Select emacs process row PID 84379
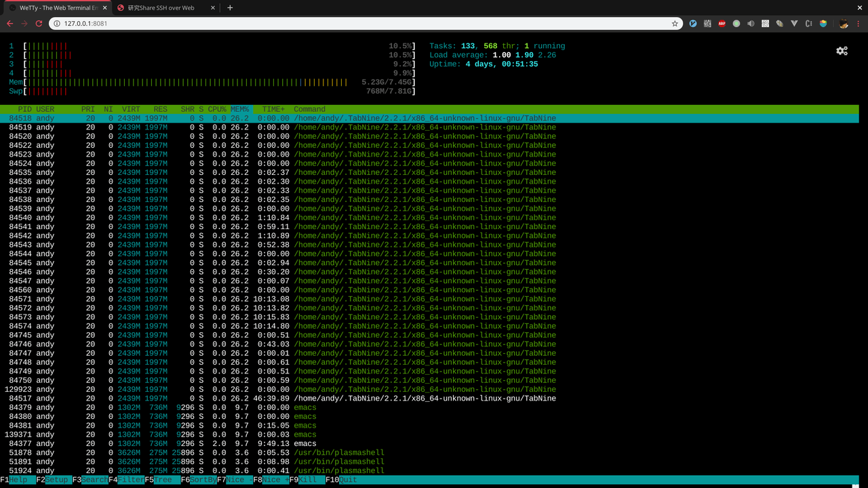 tap(429, 407)
